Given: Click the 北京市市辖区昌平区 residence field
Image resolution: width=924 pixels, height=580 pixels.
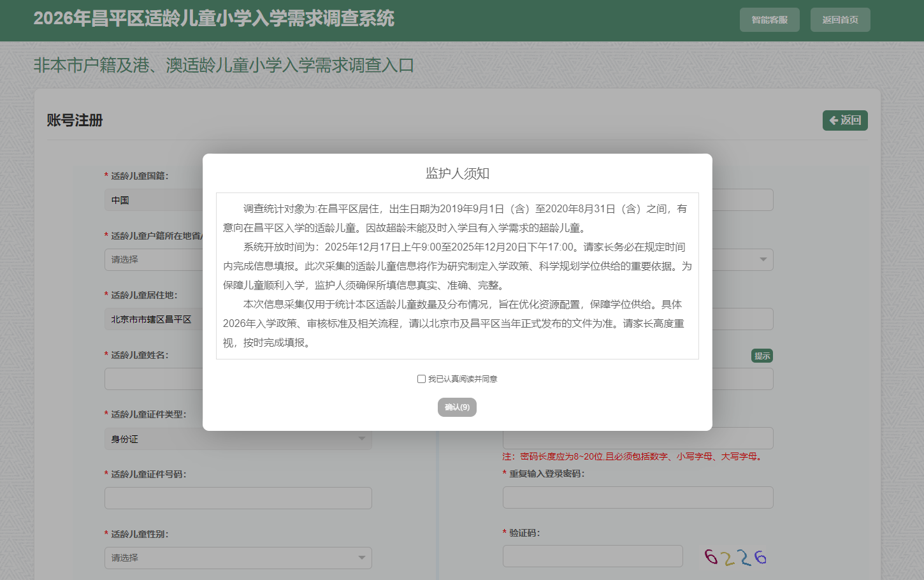Looking at the screenshot, I should pos(153,319).
